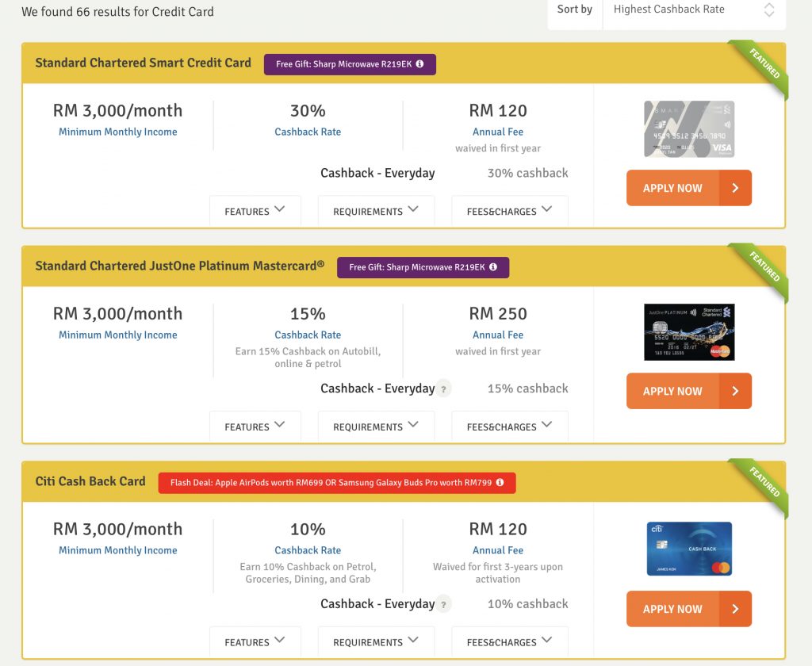The image size is (812, 666).
Task: Expand FEATURES for Citi Cash Back Card
Action: [255, 641]
